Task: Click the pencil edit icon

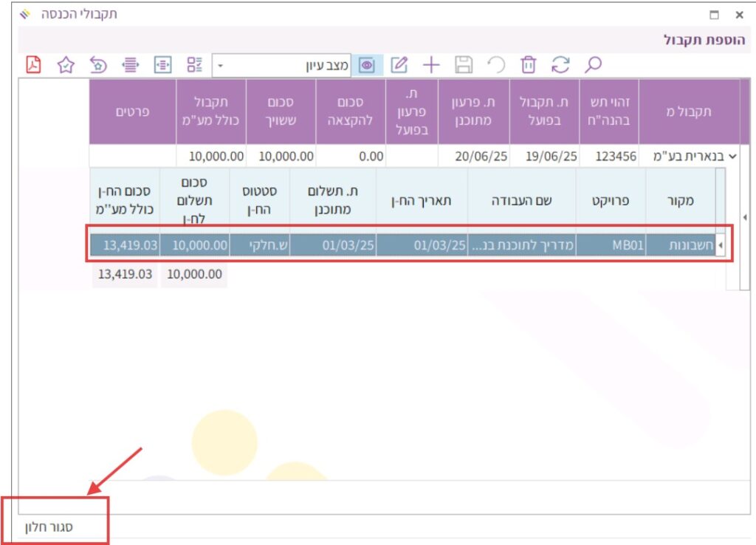Action: pos(399,65)
